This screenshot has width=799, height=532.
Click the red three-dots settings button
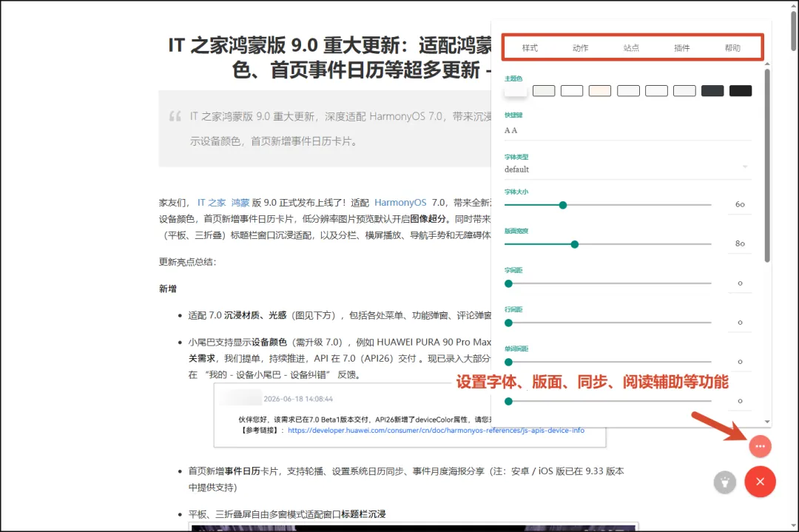pos(760,446)
